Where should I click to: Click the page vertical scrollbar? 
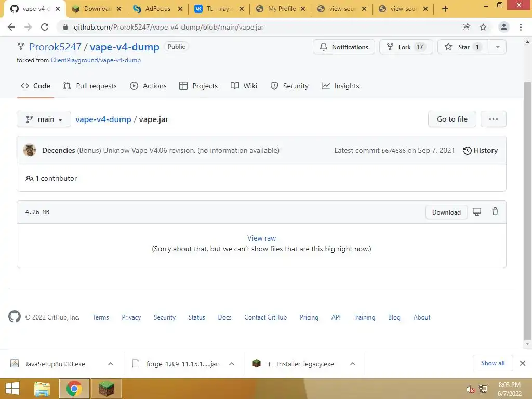pyautogui.click(x=527, y=210)
